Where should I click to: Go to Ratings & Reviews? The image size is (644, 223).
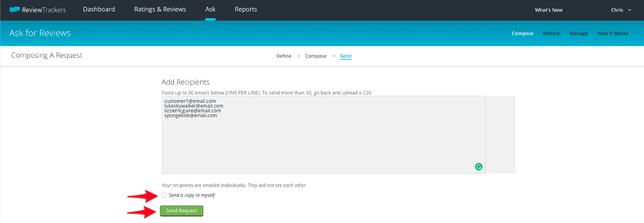[160, 9]
